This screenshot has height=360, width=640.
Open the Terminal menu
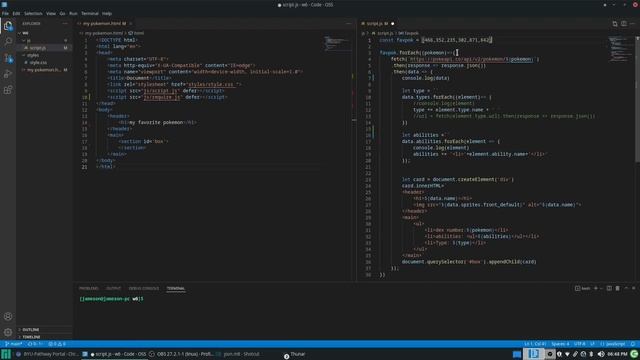[x=90, y=13]
